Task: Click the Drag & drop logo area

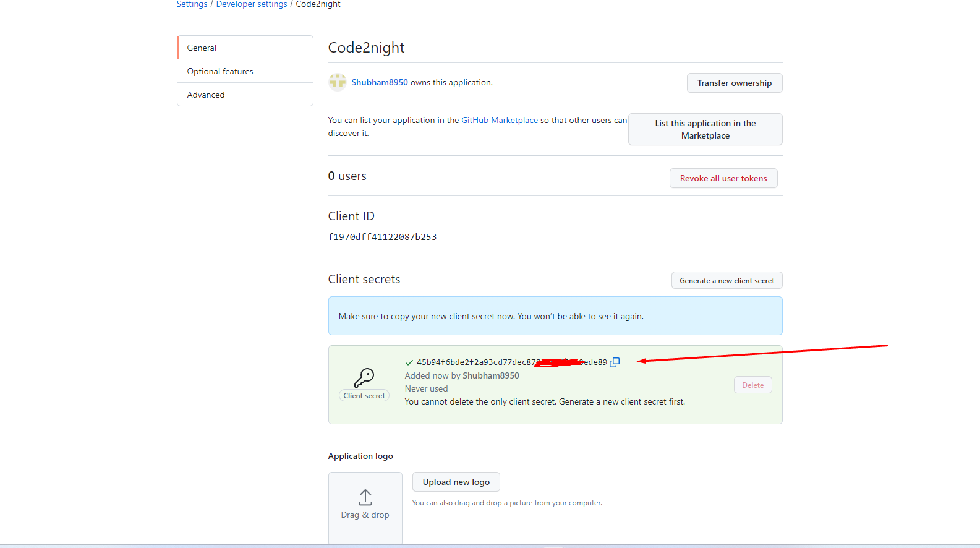Action: [365, 508]
